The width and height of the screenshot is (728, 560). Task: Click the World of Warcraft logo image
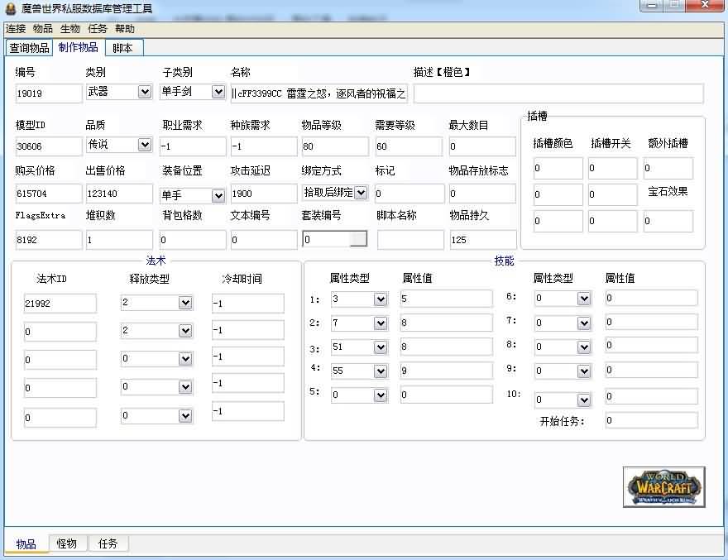[x=663, y=487]
